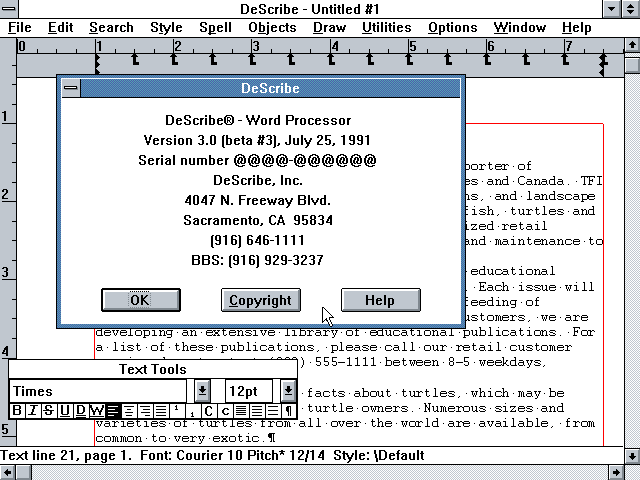This screenshot has width=640, height=480.
Task: Click the "Sacramento, CA 95834" line
Action: 258,220
